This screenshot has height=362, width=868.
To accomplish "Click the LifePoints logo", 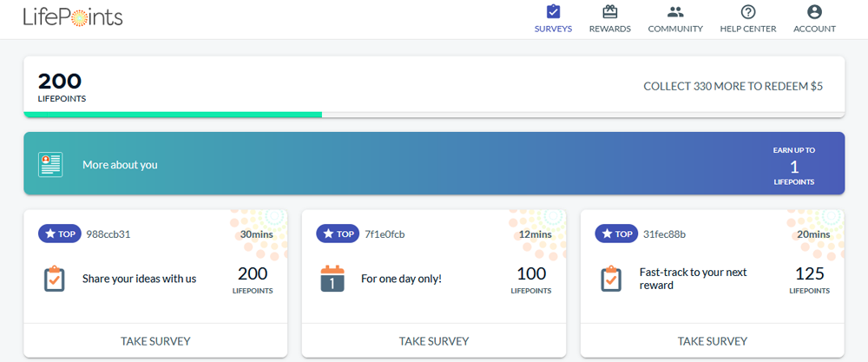I will 73,16.
